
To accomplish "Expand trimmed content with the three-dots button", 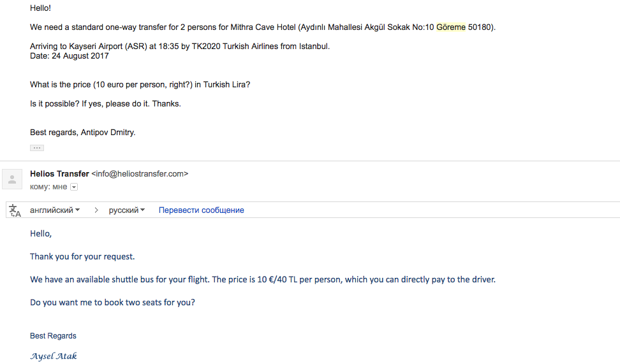I will coord(37,148).
